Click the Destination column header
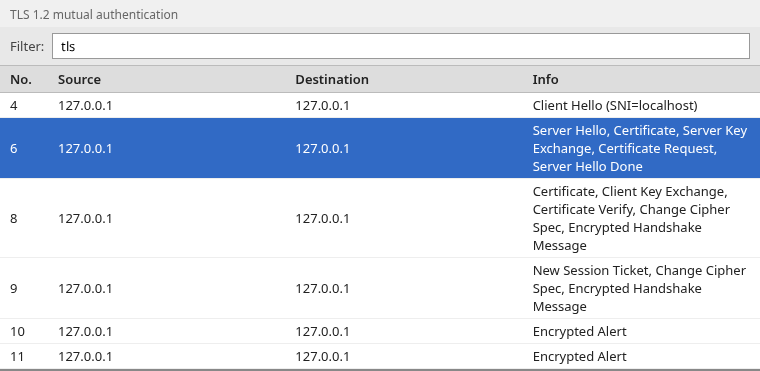The height and width of the screenshot is (371, 760). click(x=332, y=80)
